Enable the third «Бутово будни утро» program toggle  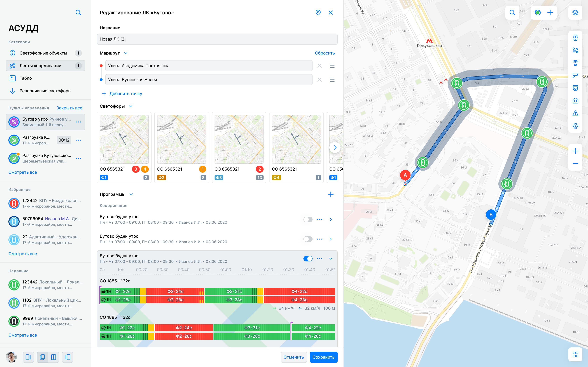(x=308, y=258)
